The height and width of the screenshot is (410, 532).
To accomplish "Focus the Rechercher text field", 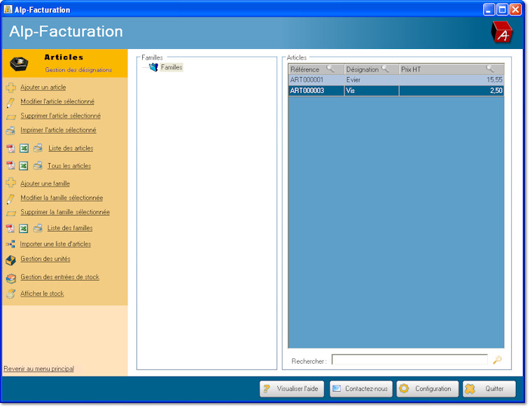I will [x=409, y=360].
